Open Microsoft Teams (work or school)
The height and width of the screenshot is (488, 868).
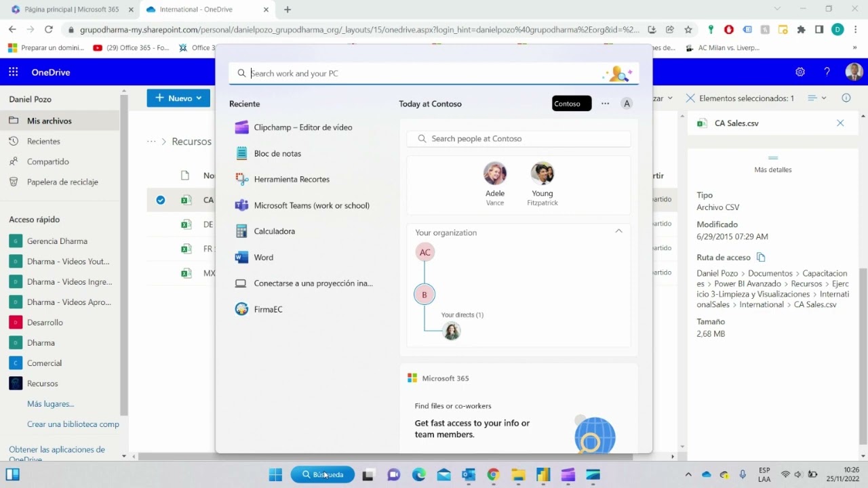click(x=302, y=205)
